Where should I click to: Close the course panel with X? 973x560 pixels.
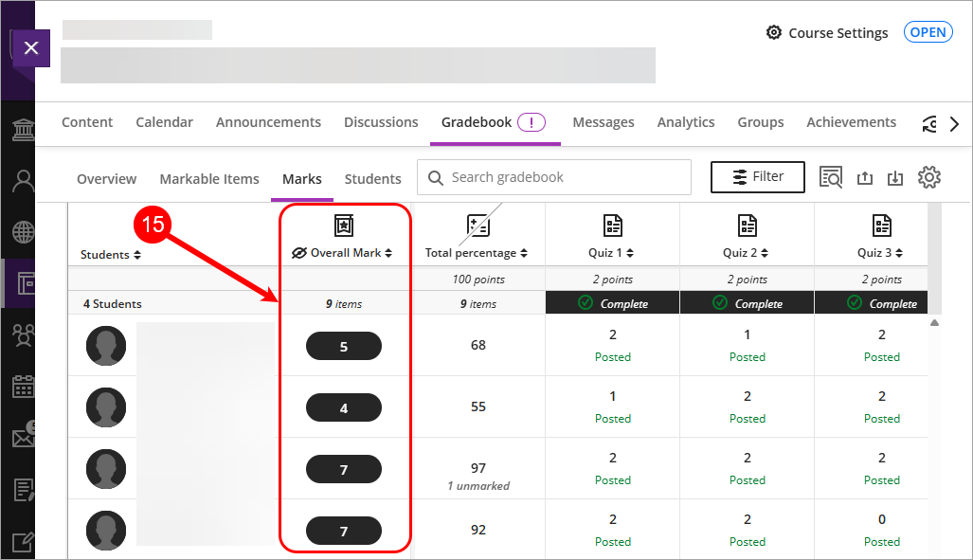click(30, 47)
